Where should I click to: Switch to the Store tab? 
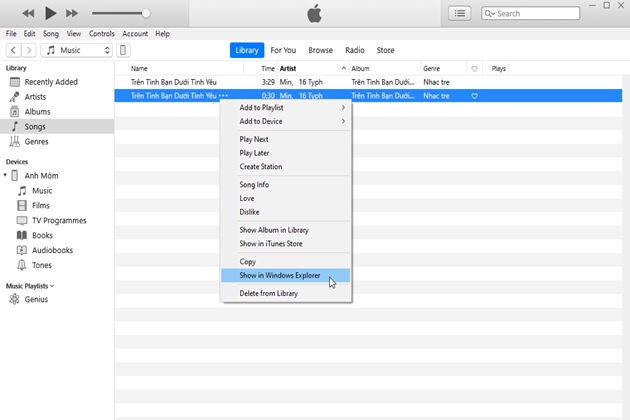(385, 50)
